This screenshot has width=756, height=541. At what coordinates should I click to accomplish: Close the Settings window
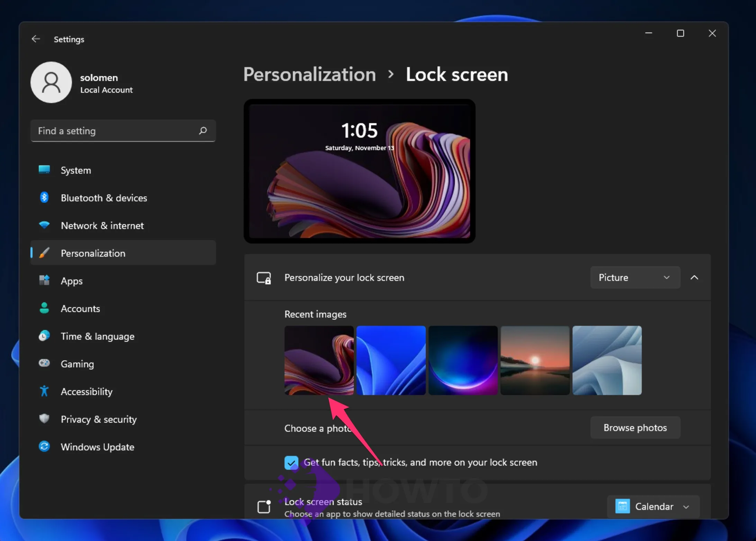point(712,33)
